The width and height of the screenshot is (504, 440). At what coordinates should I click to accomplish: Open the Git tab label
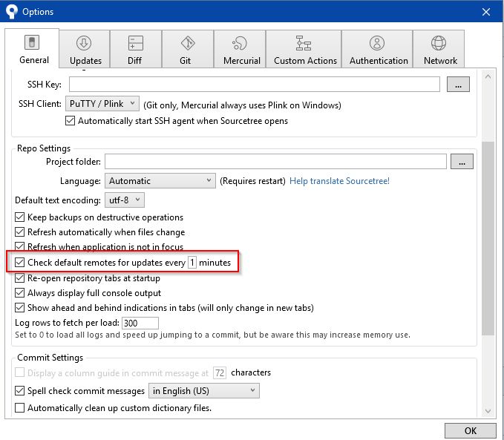(185, 60)
